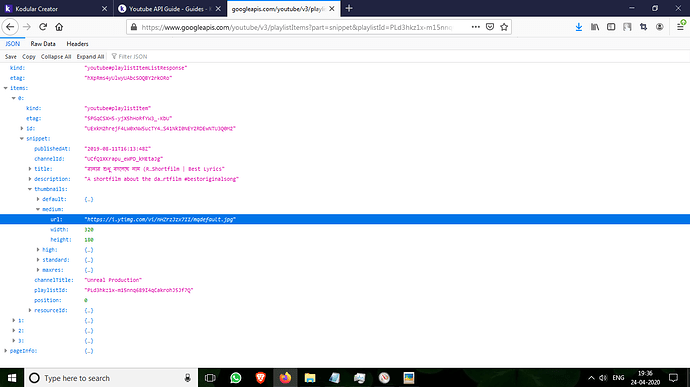
Task: Focus the Filter JSON field
Action: pyautogui.click(x=133, y=56)
